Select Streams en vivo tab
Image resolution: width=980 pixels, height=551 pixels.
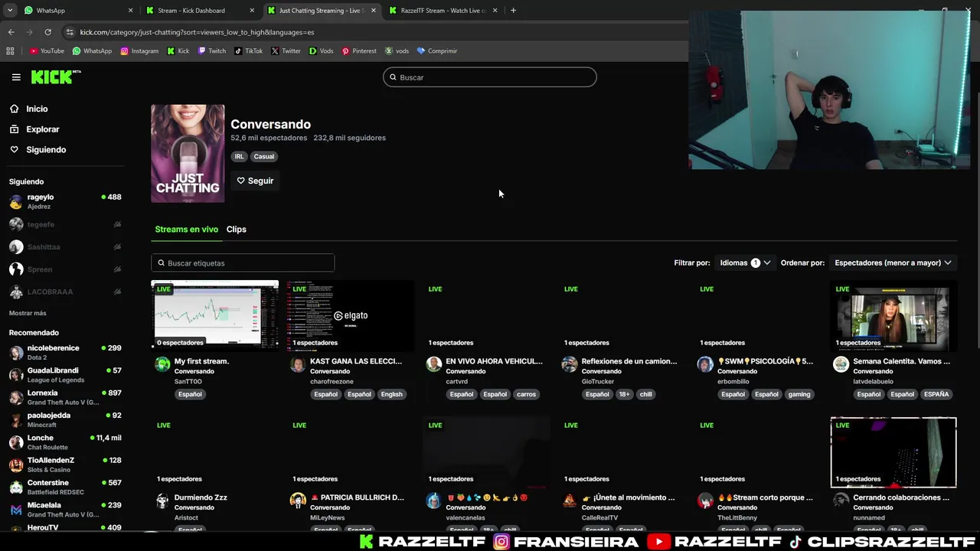pyautogui.click(x=186, y=229)
